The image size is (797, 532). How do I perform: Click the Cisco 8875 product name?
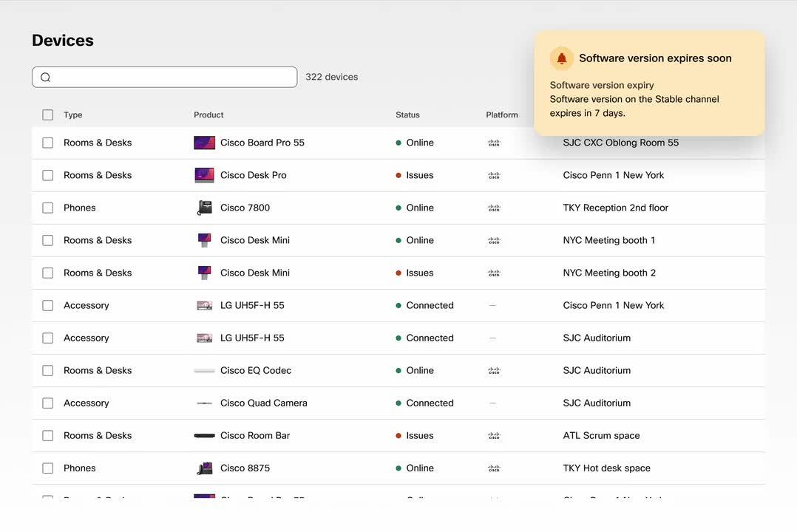coord(245,468)
